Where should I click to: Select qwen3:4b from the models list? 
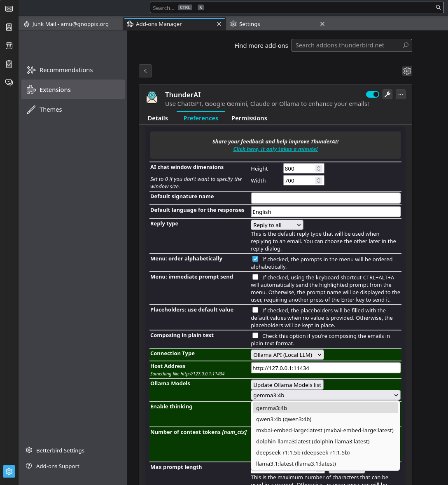click(x=284, y=419)
